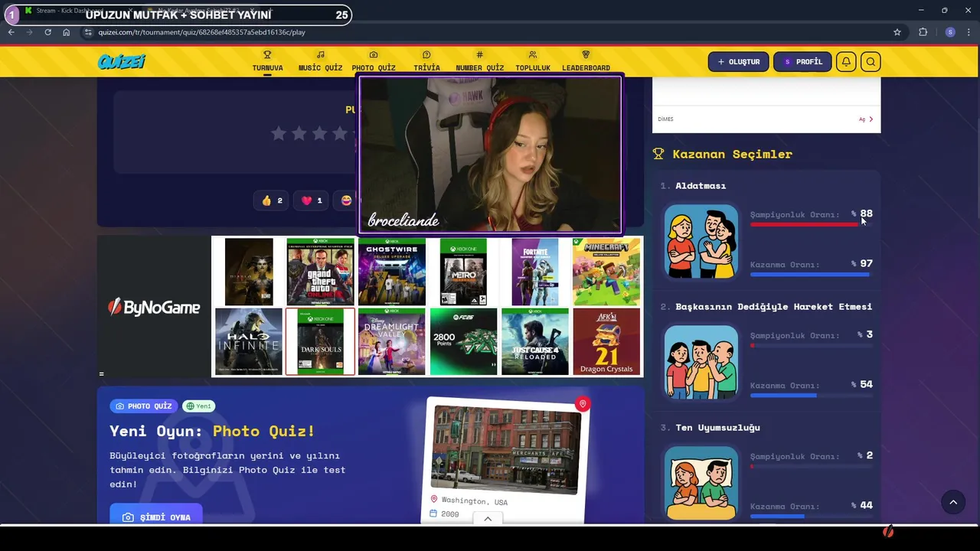Click the 54 percent Kazanma Oranı bar
Viewport: 980px width, 551px height.
point(811,395)
